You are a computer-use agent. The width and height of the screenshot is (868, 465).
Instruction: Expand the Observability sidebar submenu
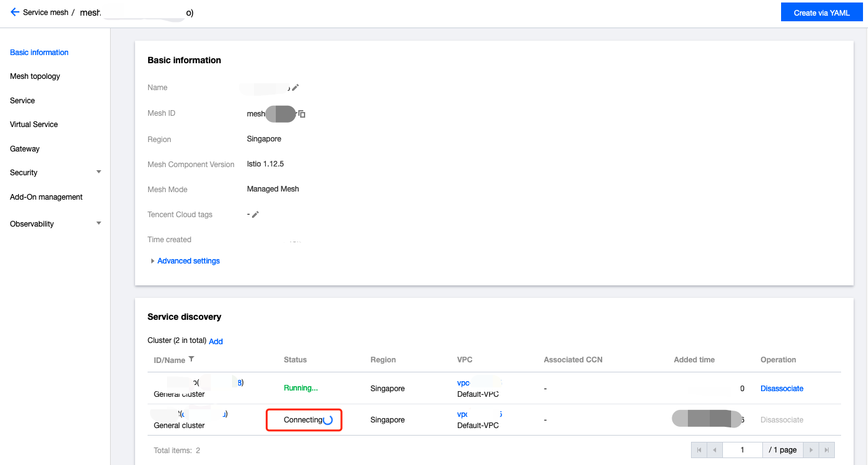click(x=99, y=223)
